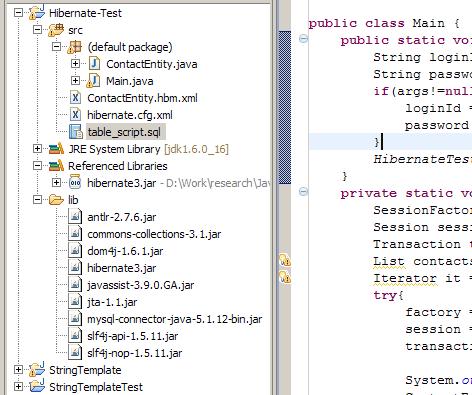
Task: Click the StringTemplate project icon
Action: point(36,369)
